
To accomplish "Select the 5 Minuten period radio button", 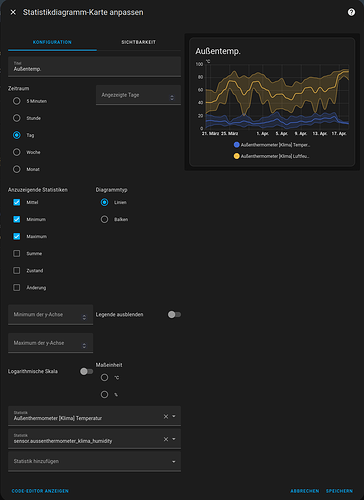I will tap(17, 101).
